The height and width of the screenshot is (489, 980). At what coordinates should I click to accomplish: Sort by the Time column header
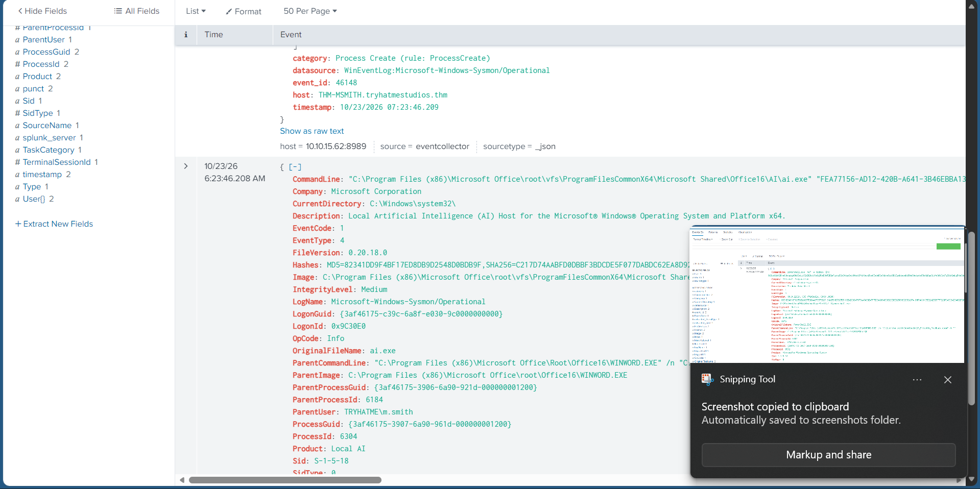pyautogui.click(x=213, y=35)
